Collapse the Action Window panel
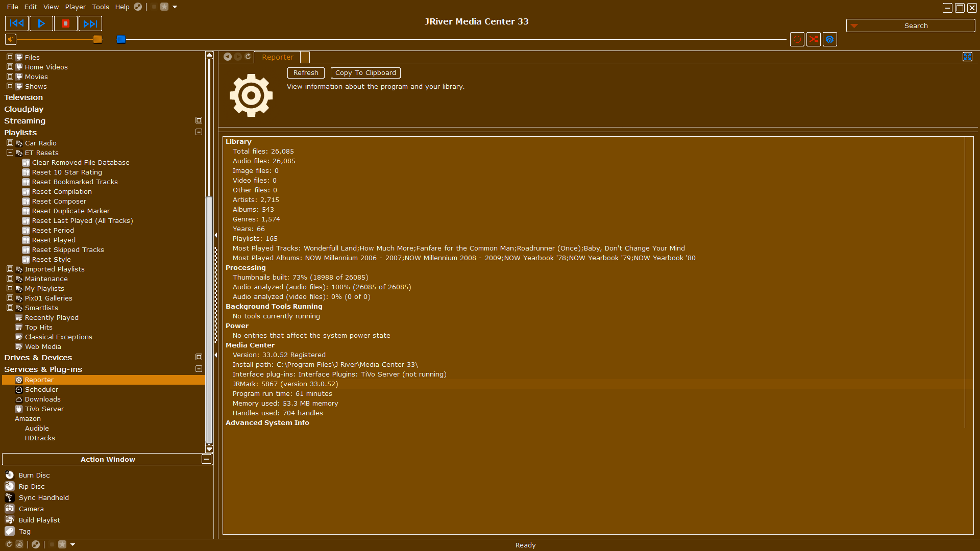The width and height of the screenshot is (980, 551). 206,459
